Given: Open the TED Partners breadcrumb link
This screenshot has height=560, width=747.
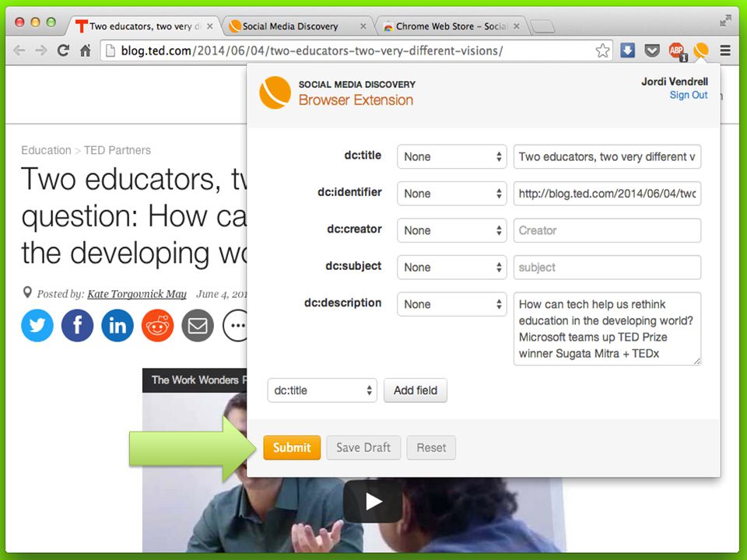Looking at the screenshot, I should (117, 150).
